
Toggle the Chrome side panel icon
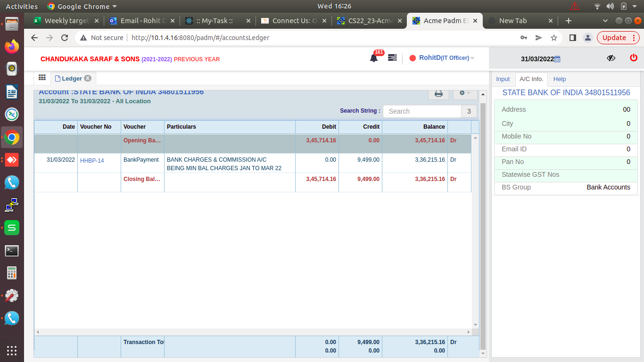tap(572, 38)
